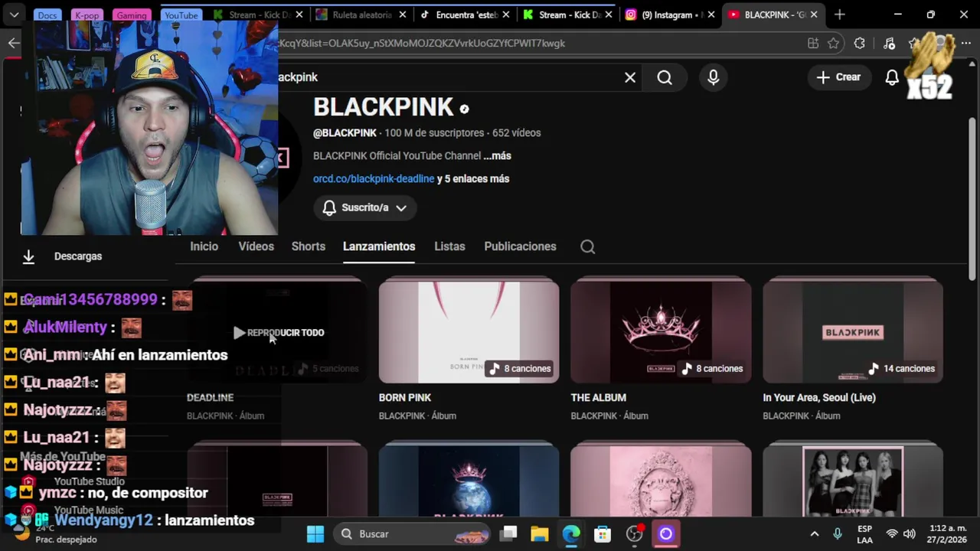Screen dimensions: 980x551
Task: Close the Instagram browser tab
Action: 710,15
